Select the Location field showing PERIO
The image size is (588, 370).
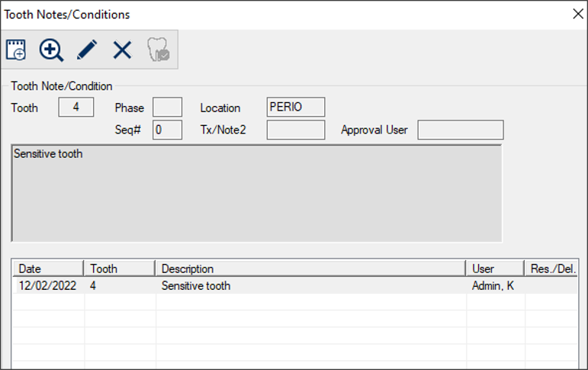click(296, 108)
